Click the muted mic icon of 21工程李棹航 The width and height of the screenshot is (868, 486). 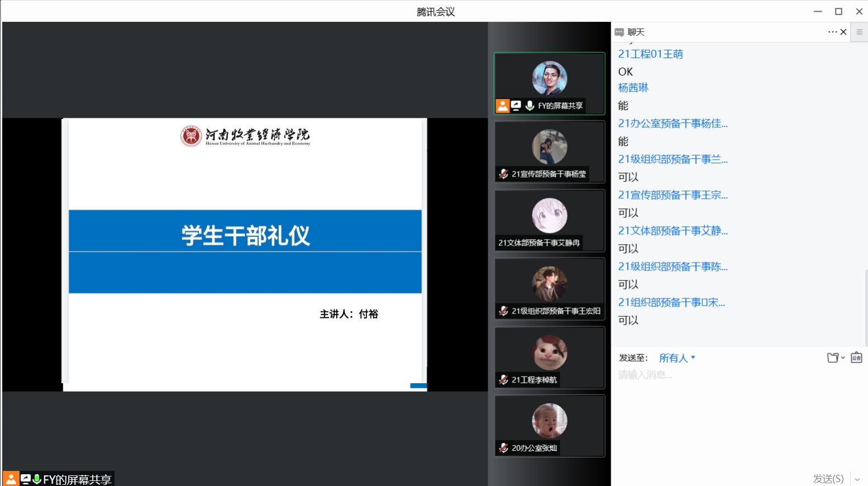[x=503, y=380]
